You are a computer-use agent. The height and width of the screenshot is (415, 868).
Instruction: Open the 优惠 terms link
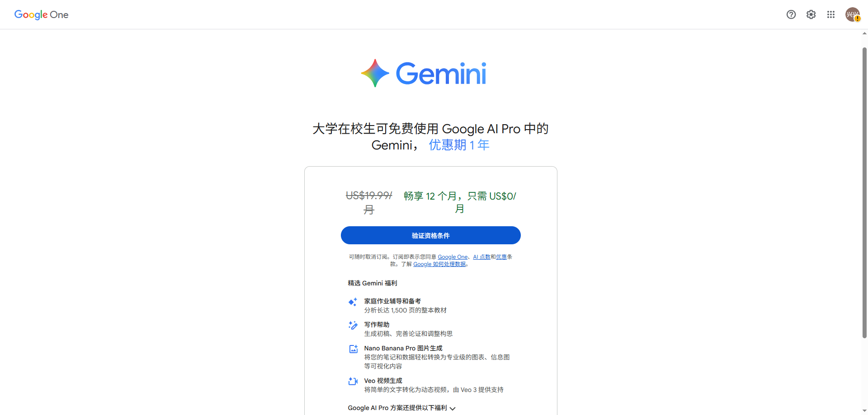tap(501, 257)
